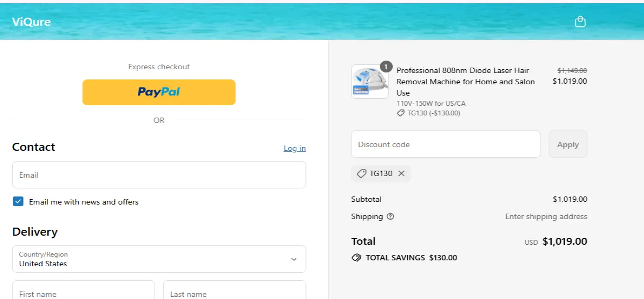Click the Last name field
The height and width of the screenshot is (299, 644).
click(x=235, y=290)
